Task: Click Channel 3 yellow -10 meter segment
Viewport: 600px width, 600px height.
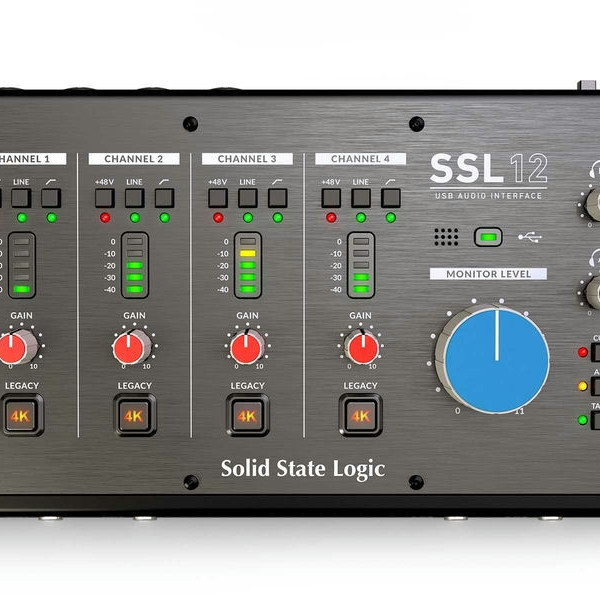Action: (248, 253)
